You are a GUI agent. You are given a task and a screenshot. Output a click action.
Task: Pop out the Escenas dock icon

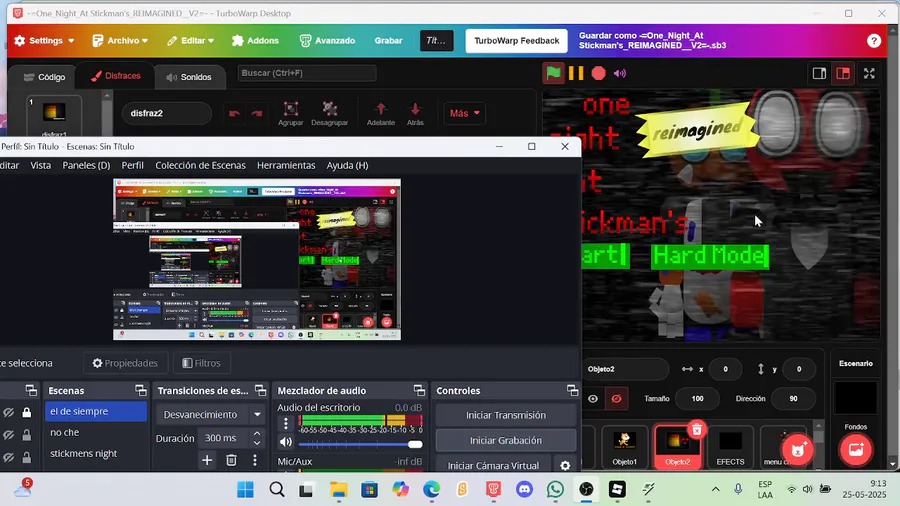tap(141, 390)
